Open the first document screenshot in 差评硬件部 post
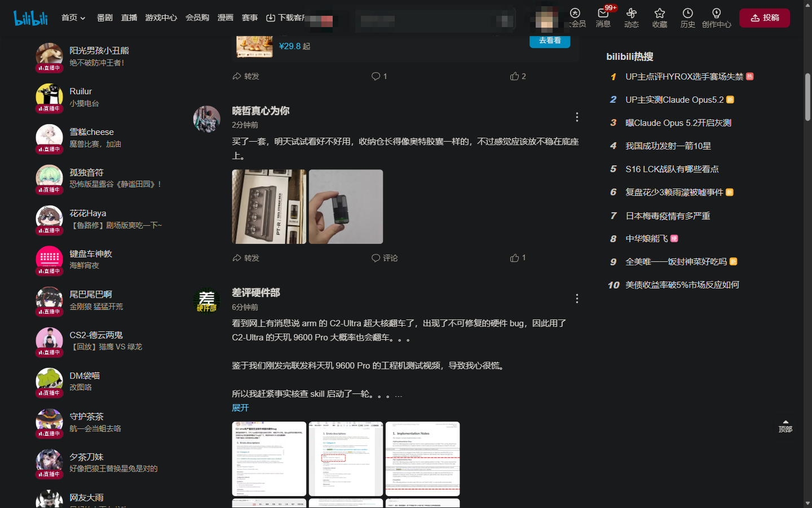 coord(269,459)
